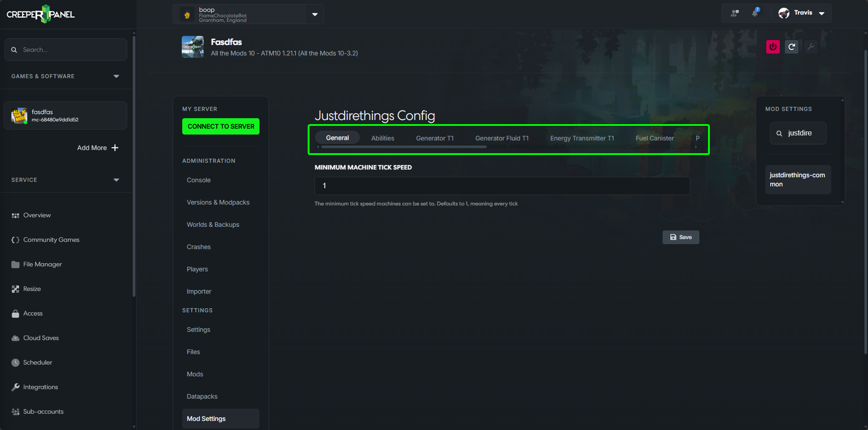Click the plus icon beside Add More
The height and width of the screenshot is (430, 868).
(115, 148)
